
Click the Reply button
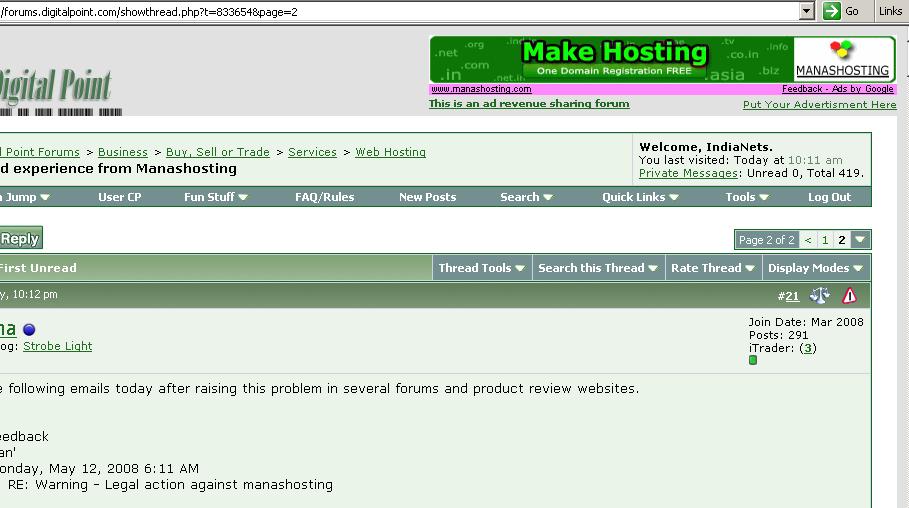(x=21, y=238)
